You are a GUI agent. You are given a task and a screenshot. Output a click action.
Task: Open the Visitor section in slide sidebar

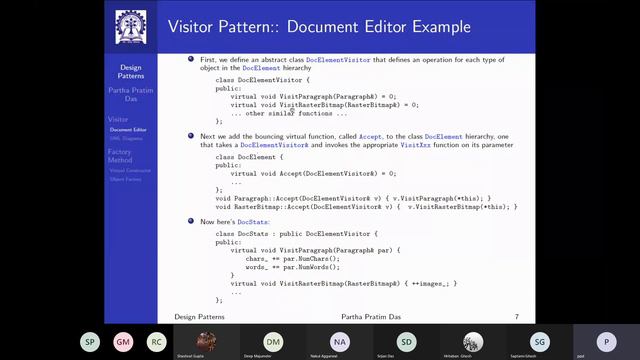[x=118, y=119]
